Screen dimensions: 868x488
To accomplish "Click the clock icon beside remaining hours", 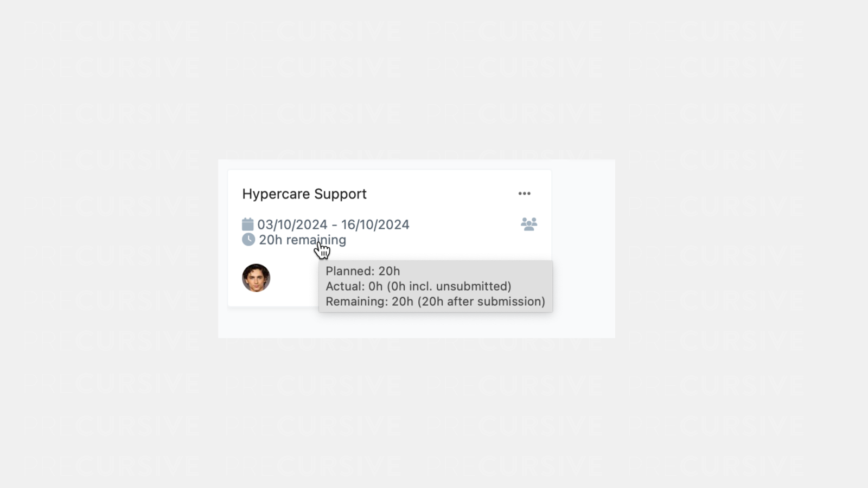I will pyautogui.click(x=248, y=240).
